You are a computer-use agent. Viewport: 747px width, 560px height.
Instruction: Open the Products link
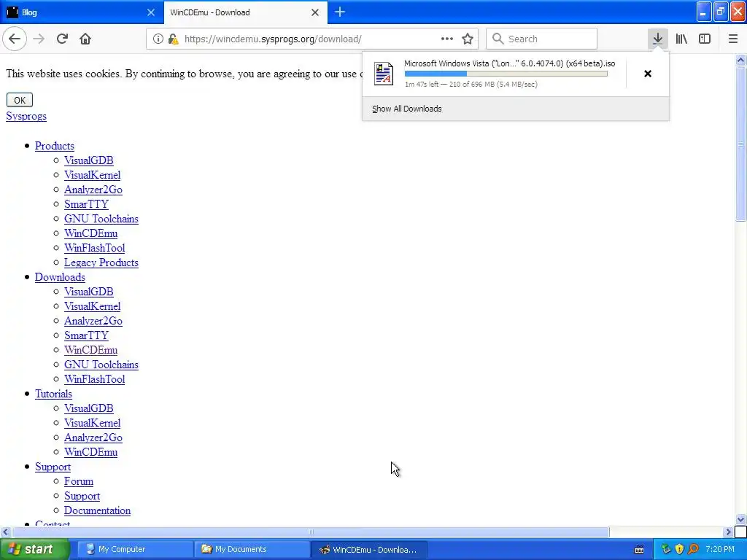click(54, 146)
